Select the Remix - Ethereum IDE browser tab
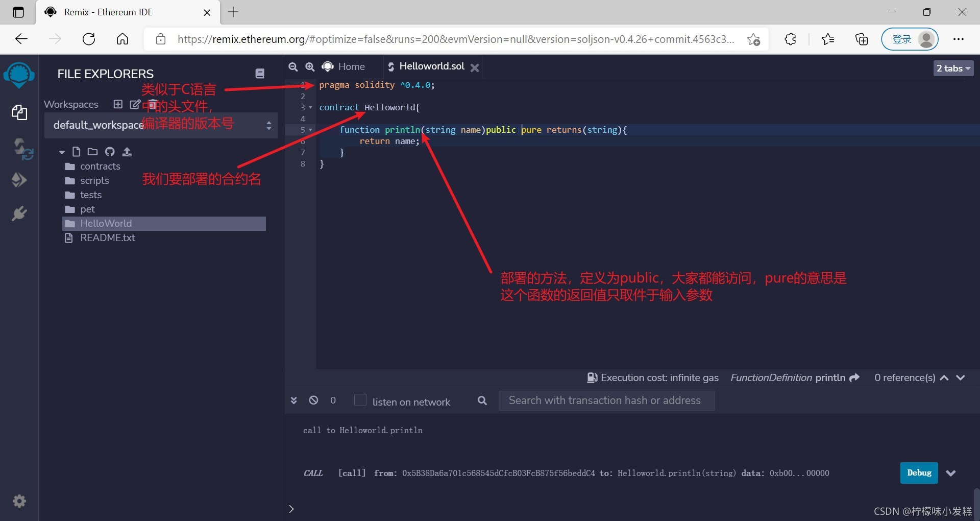The image size is (980, 521). 128,12
